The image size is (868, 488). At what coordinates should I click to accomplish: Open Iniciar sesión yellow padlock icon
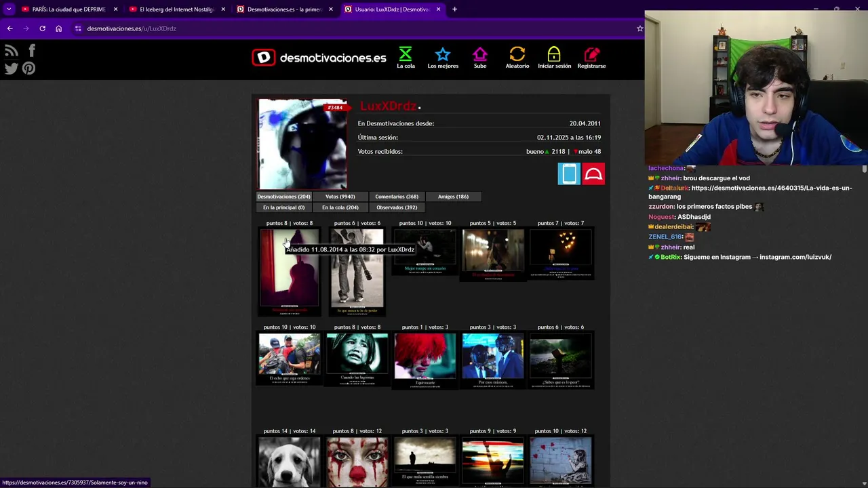[x=554, y=58]
